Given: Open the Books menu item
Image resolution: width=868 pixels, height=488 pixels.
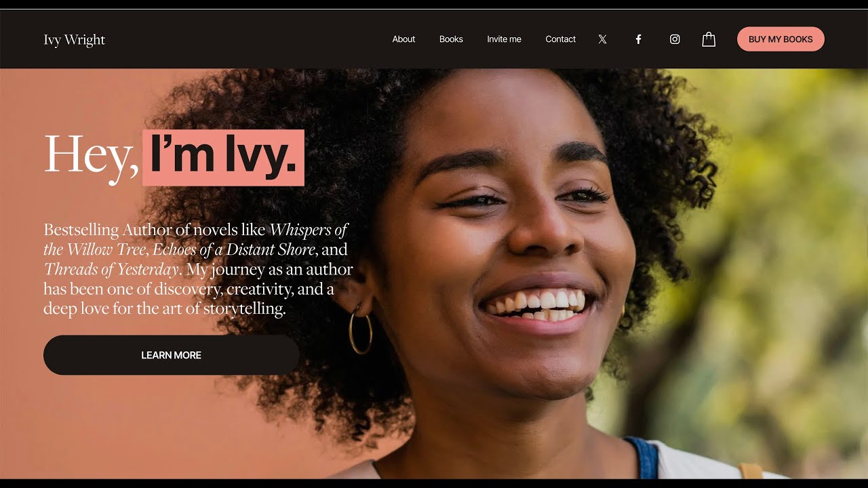Looking at the screenshot, I should 451,39.
